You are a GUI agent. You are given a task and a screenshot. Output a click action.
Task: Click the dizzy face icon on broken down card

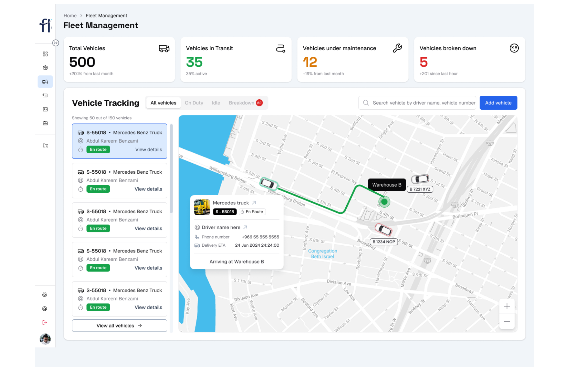click(514, 48)
